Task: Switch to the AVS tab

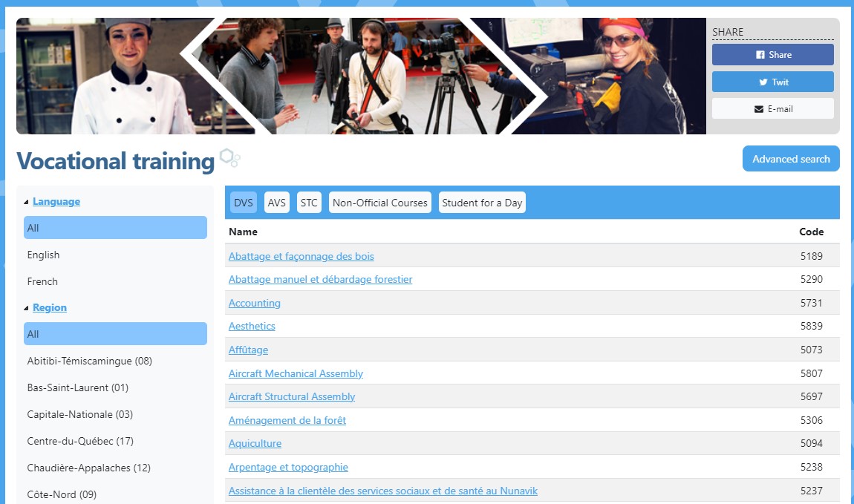Action: (276, 201)
